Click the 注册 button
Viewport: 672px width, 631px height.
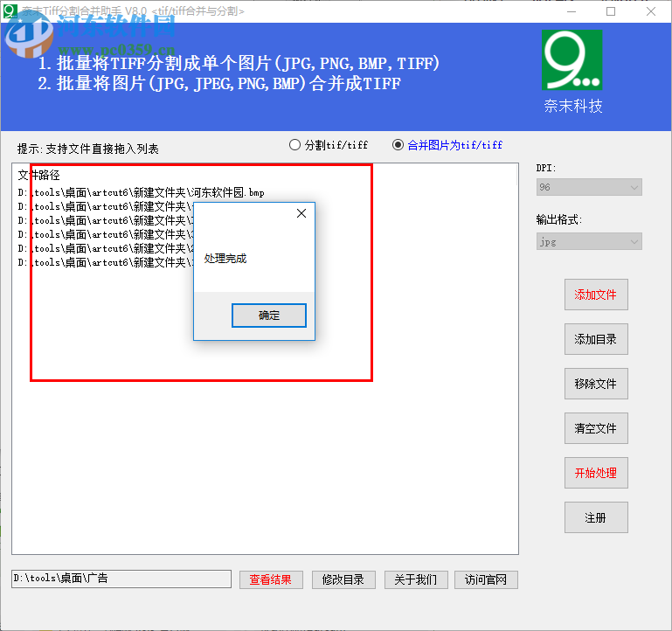tap(596, 517)
